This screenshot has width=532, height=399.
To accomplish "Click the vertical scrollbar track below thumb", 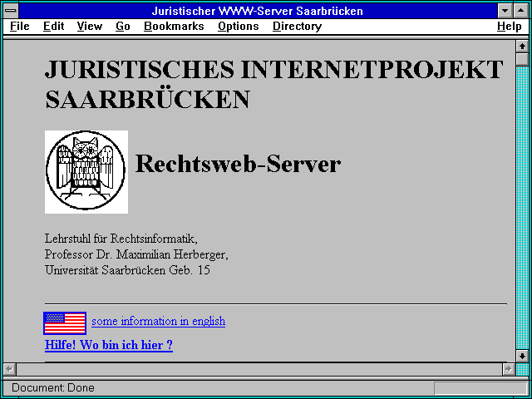I will pyautogui.click(x=522, y=208).
